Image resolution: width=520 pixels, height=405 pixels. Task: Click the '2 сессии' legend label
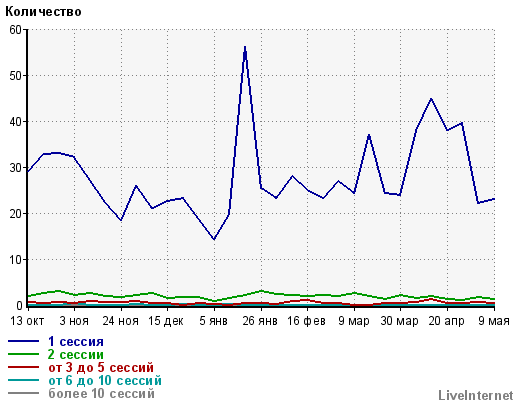point(76,354)
